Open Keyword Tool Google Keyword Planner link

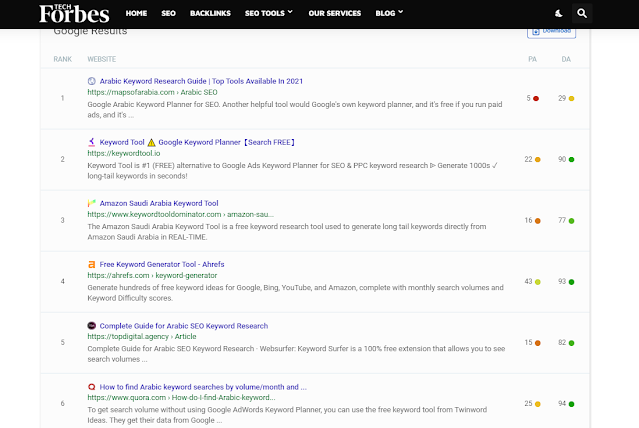[197, 142]
